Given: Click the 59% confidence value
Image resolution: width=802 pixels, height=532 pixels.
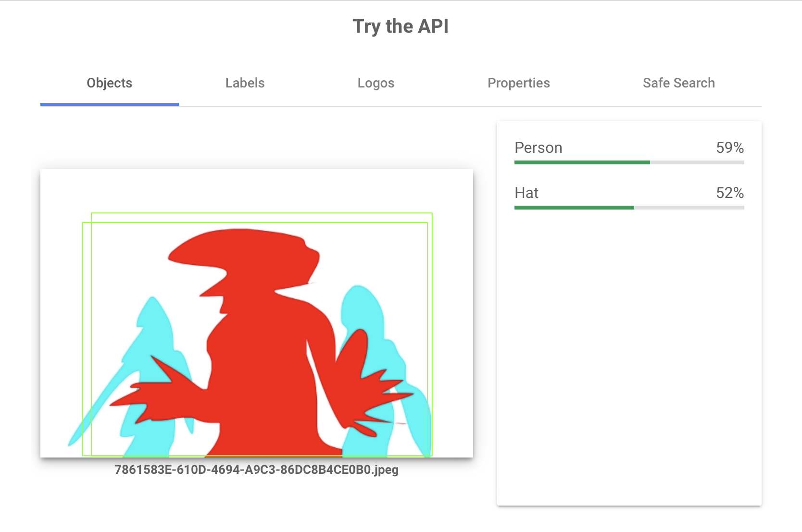Looking at the screenshot, I should 730,148.
